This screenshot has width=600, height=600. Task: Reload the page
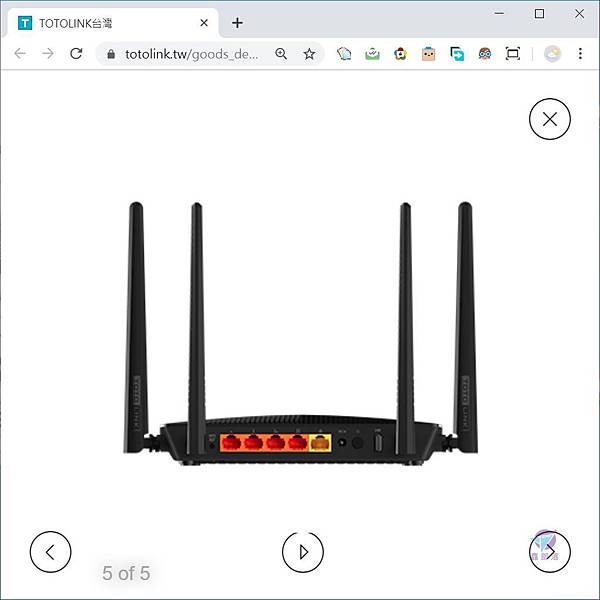tap(76, 54)
